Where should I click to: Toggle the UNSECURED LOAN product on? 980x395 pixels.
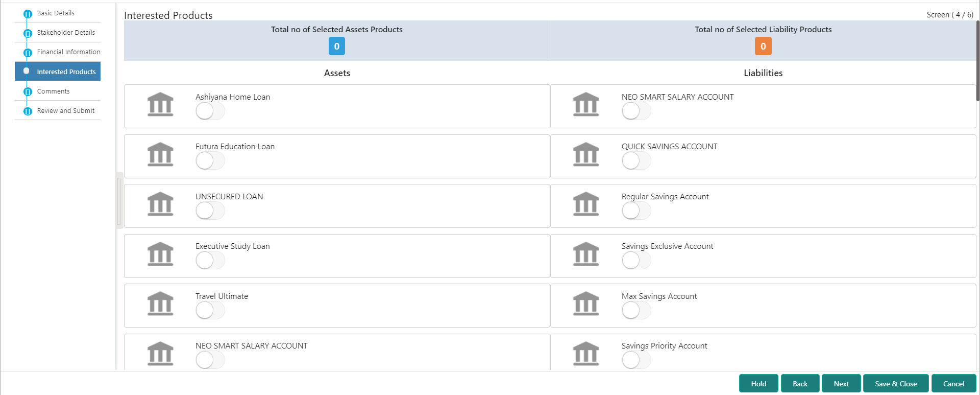click(x=210, y=211)
